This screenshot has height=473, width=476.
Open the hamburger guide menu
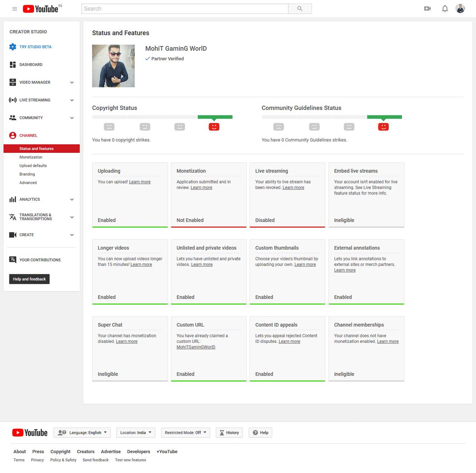click(x=15, y=9)
